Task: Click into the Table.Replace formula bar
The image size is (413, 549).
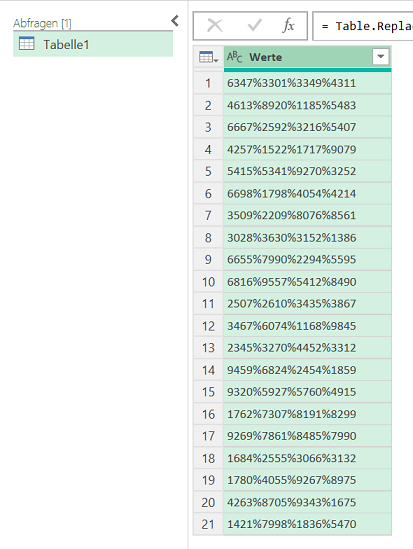Action: click(x=363, y=26)
